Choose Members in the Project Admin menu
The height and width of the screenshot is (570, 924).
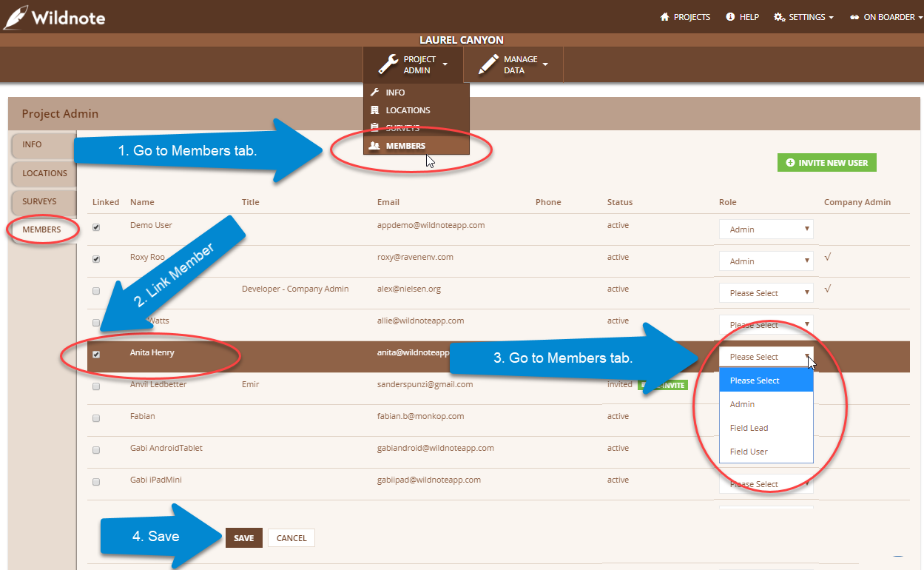click(416, 146)
